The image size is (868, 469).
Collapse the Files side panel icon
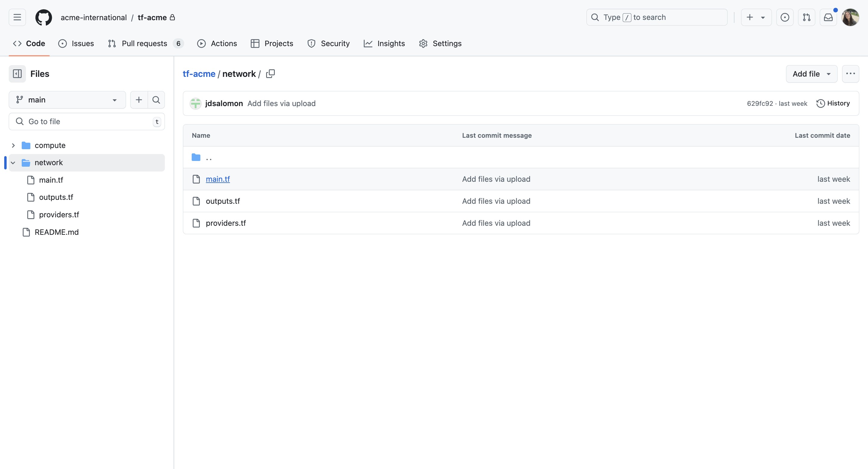pyautogui.click(x=17, y=74)
